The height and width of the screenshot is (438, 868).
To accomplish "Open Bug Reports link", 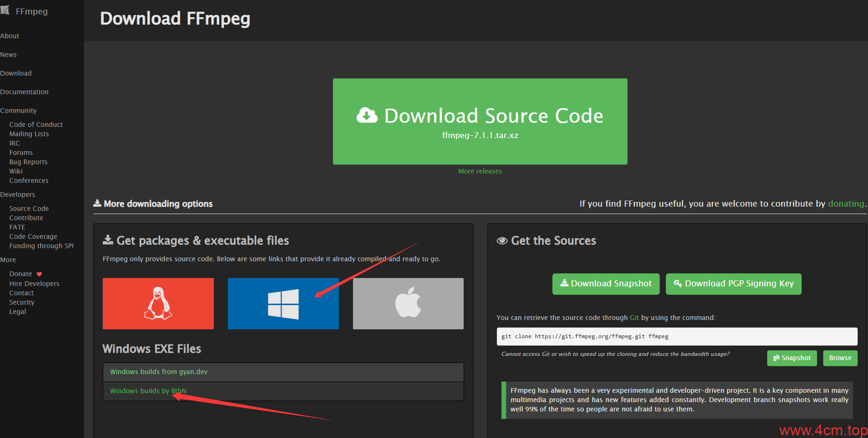I will 28,162.
